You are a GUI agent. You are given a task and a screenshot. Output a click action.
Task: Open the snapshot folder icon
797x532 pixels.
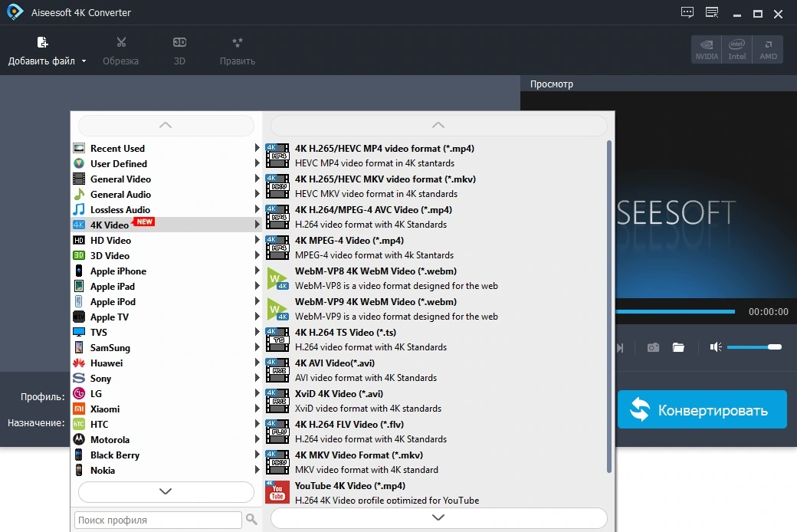click(x=678, y=347)
